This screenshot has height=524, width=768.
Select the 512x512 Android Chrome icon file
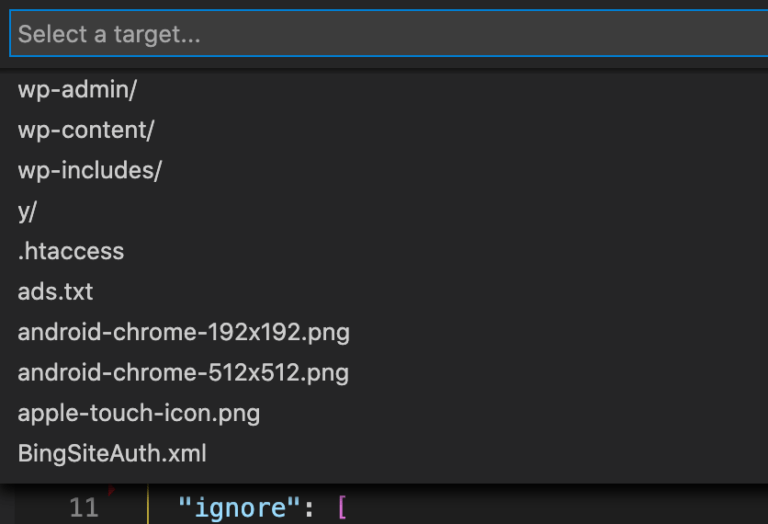[x=184, y=373]
